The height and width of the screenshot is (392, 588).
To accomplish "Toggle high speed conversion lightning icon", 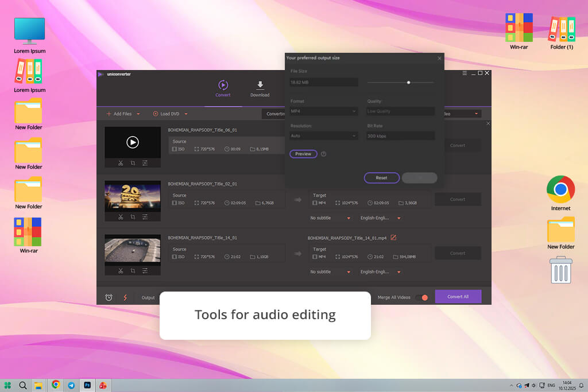I will pyautogui.click(x=125, y=297).
